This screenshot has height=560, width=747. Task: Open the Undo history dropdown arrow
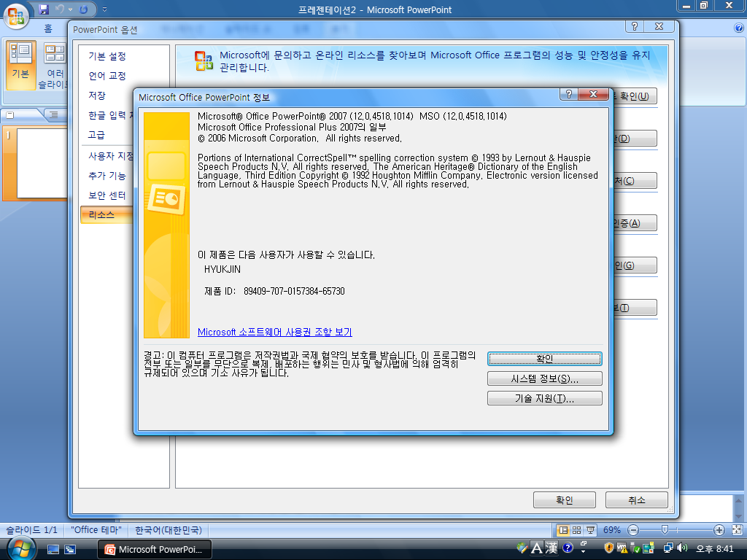tap(71, 9)
